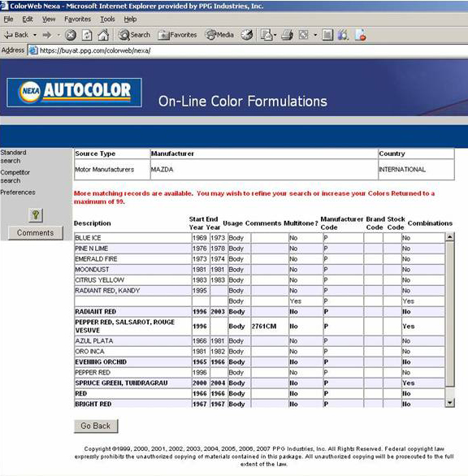Click the address bar URL field
This screenshot has width=468, height=476.
click(x=248, y=50)
